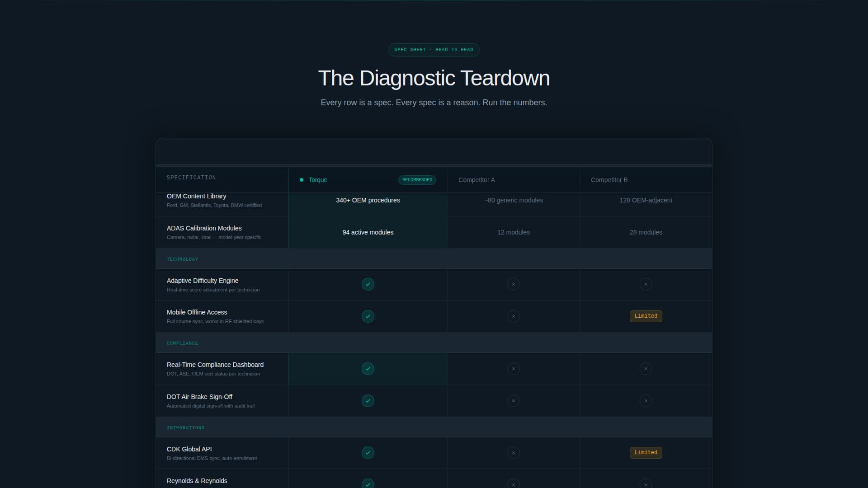Click Torque checkmark for Real-Time Compliance Dashboard
Image resolution: width=868 pixels, height=488 pixels.
coord(368,369)
